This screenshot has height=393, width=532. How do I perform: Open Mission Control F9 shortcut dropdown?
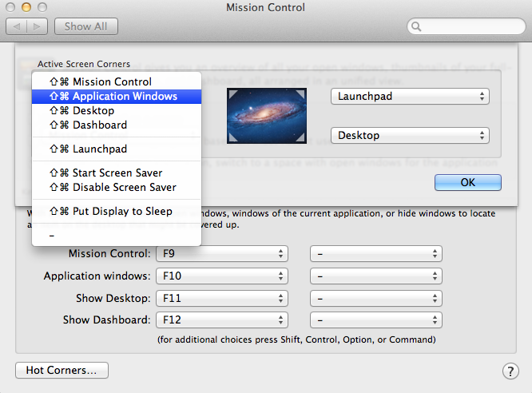(x=222, y=254)
